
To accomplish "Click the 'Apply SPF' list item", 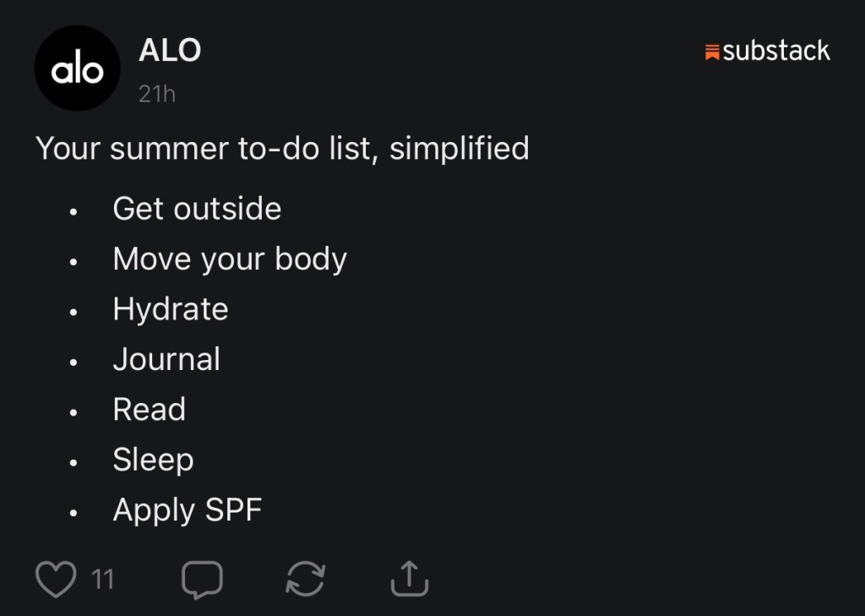I will click(187, 510).
